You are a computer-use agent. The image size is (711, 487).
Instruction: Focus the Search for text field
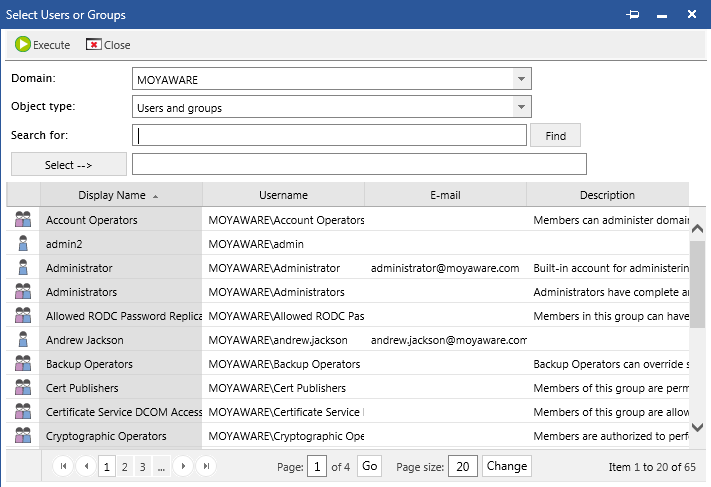pyautogui.click(x=329, y=135)
